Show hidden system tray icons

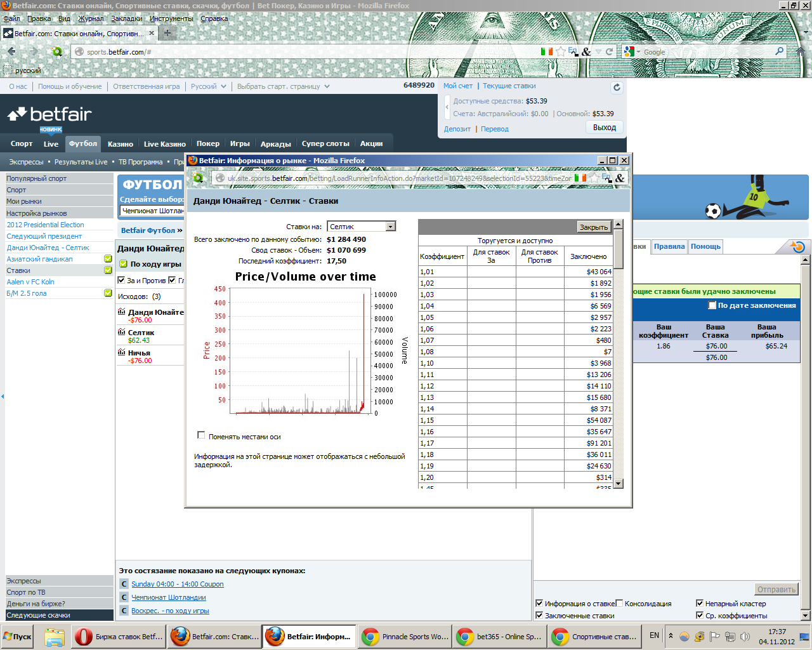click(x=671, y=636)
